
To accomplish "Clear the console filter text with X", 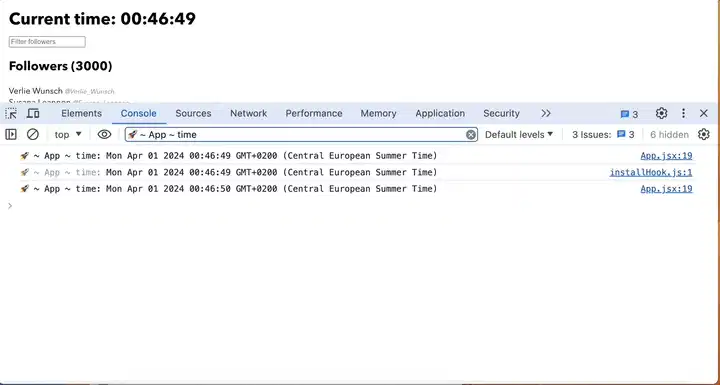I will coord(471,135).
